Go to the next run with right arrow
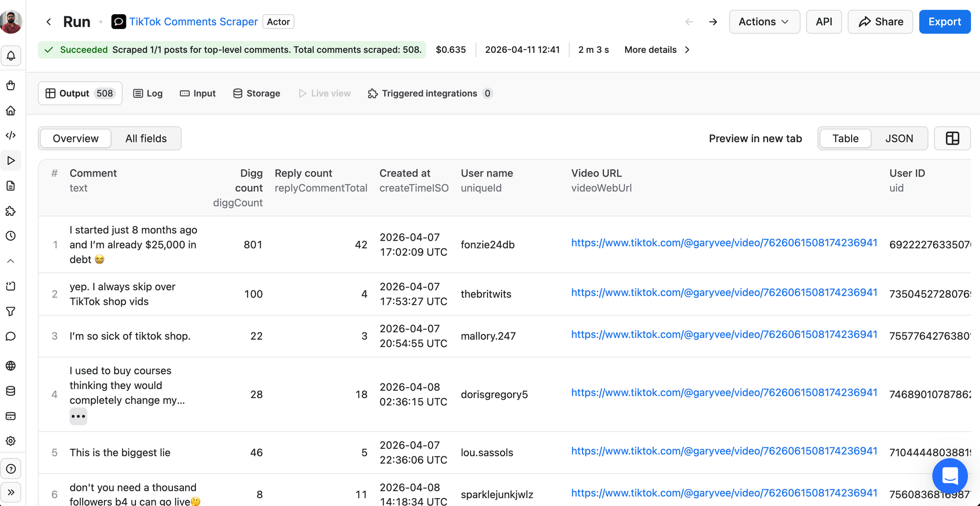 coord(713,22)
